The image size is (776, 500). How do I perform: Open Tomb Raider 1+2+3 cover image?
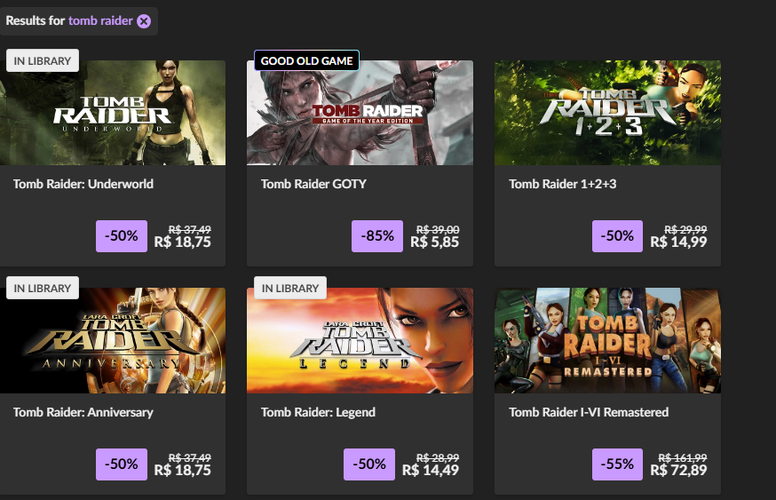(608, 112)
